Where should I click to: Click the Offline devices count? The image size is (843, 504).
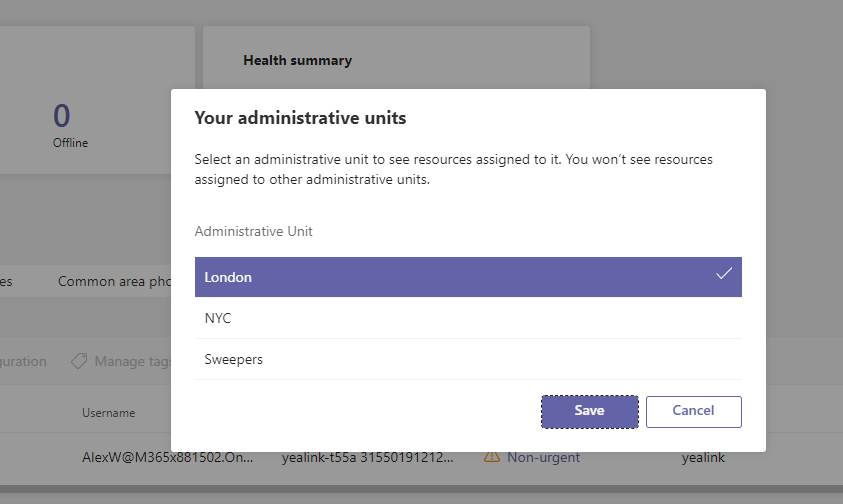coord(62,115)
